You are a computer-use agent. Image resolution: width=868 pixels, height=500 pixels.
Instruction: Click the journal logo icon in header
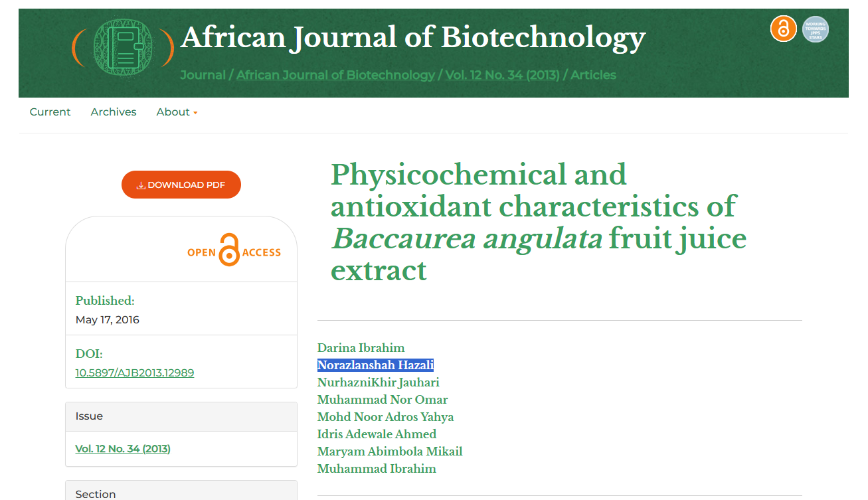123,46
